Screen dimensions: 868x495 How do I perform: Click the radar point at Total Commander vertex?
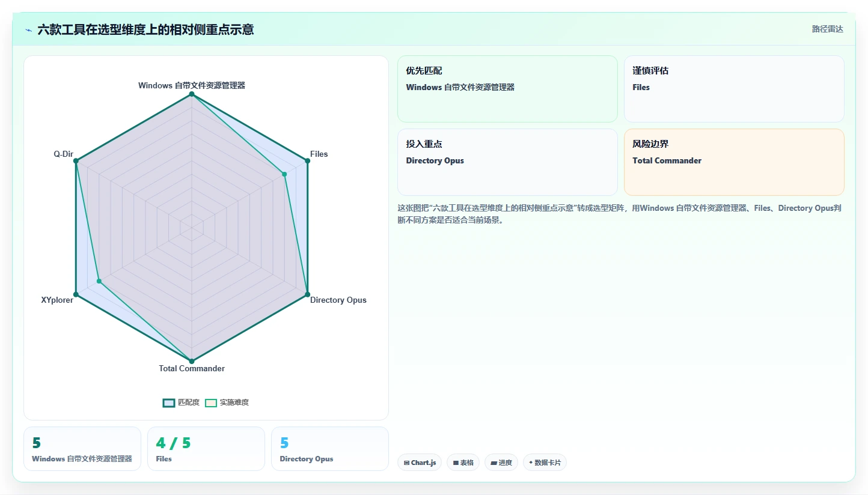coord(192,361)
